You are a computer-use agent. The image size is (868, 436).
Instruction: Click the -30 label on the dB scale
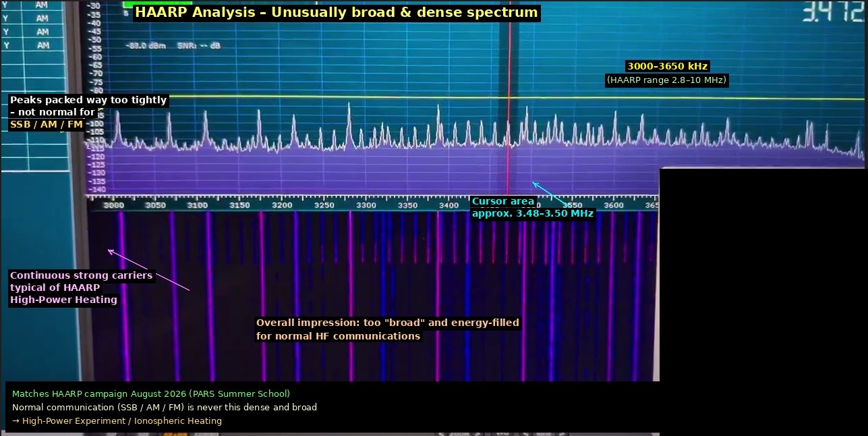[x=94, y=5]
